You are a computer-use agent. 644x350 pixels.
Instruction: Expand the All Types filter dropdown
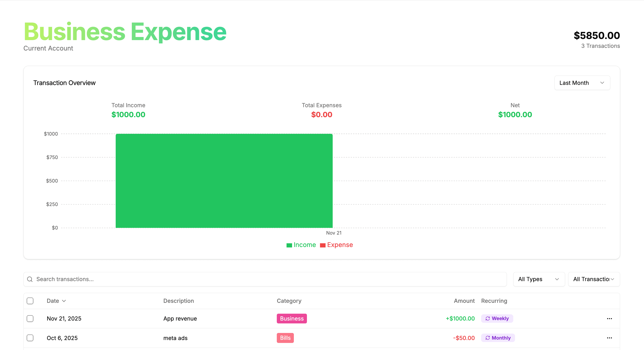click(x=539, y=279)
